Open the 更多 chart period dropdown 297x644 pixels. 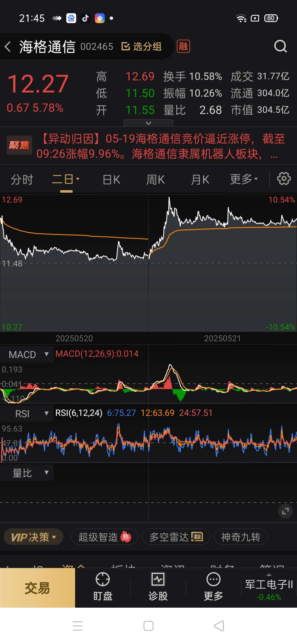tap(244, 179)
